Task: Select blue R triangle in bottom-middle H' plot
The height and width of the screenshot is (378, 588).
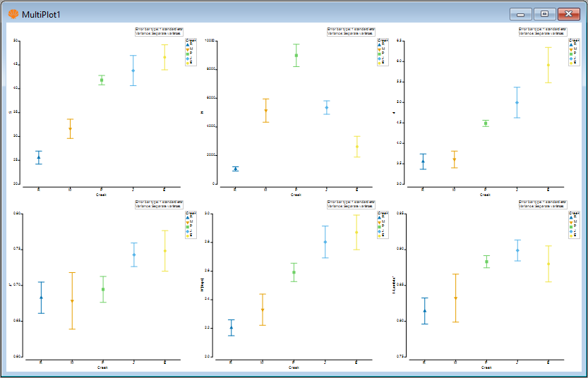Action: [232, 327]
